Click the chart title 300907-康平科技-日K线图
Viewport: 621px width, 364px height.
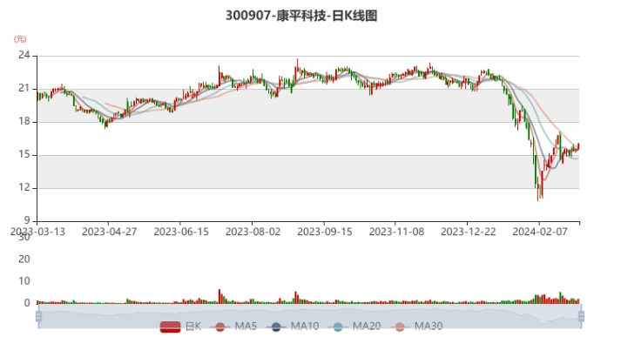(x=301, y=16)
